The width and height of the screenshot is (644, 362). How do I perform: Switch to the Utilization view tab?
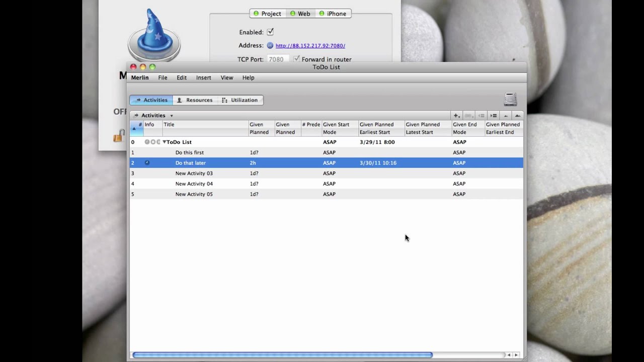coord(240,100)
